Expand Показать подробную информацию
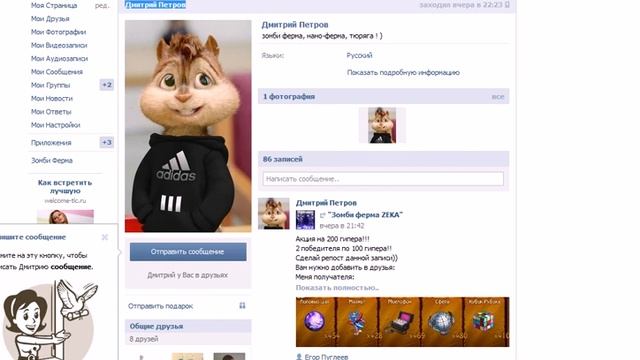Screen dimensions: 640x360 pos(403,72)
